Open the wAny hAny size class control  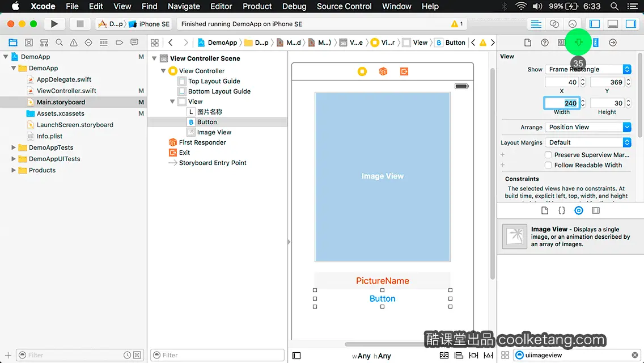pyautogui.click(x=371, y=356)
